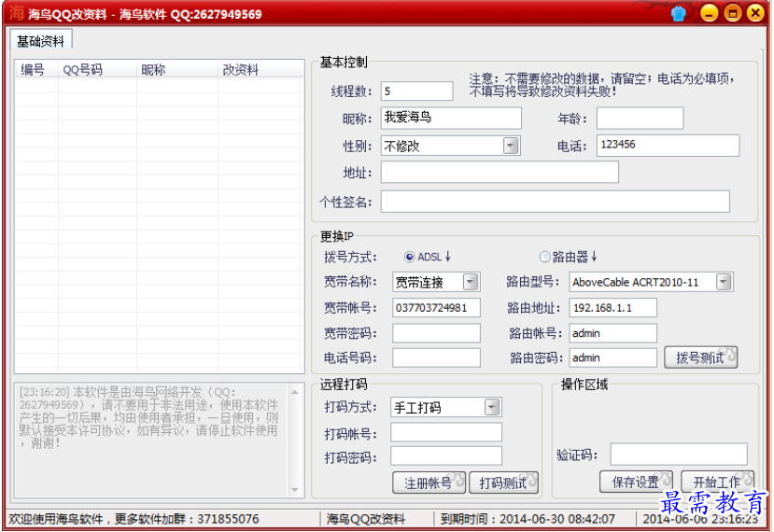The width and height of the screenshot is (774, 532).
Task: Select the 路由器 dial method radio
Action: point(544,257)
